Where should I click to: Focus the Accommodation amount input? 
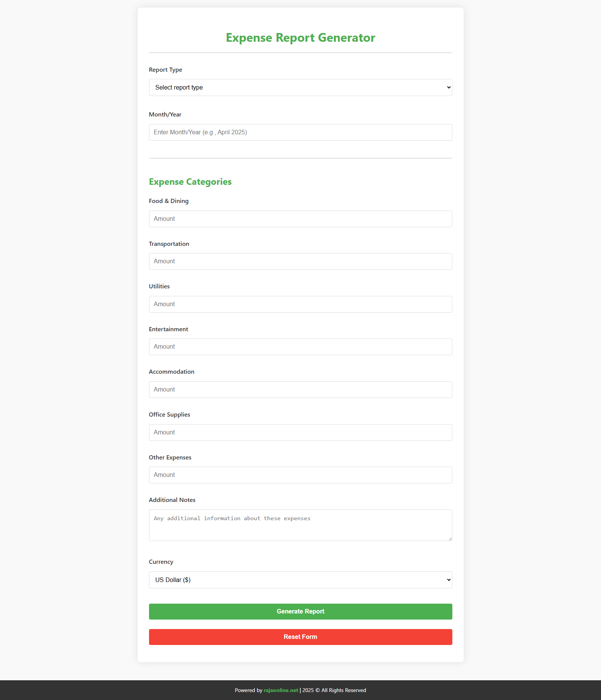pyautogui.click(x=300, y=390)
